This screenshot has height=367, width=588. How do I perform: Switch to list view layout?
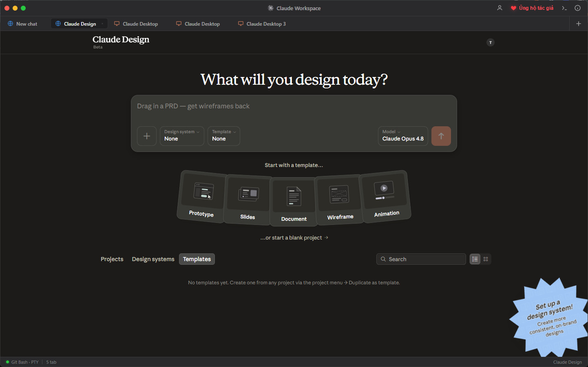click(475, 259)
